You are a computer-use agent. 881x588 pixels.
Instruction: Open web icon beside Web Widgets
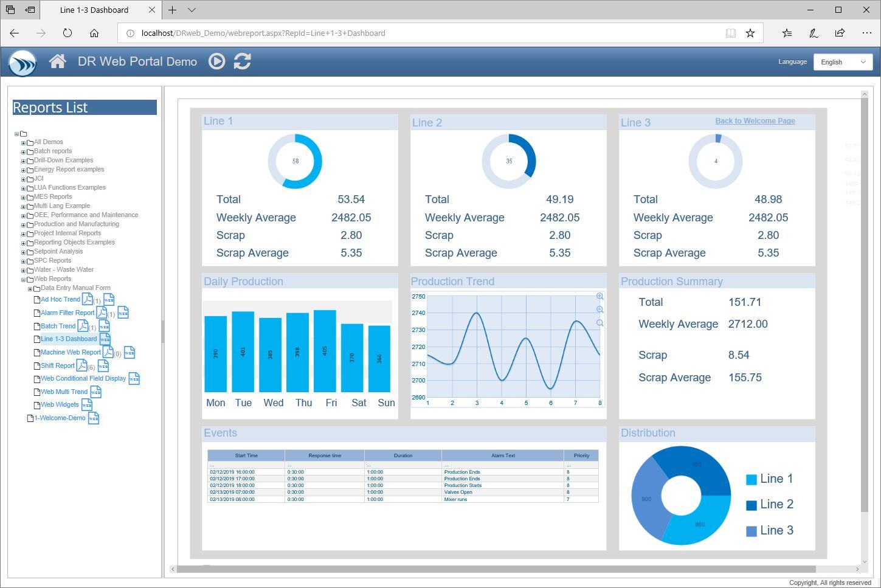[x=87, y=405]
